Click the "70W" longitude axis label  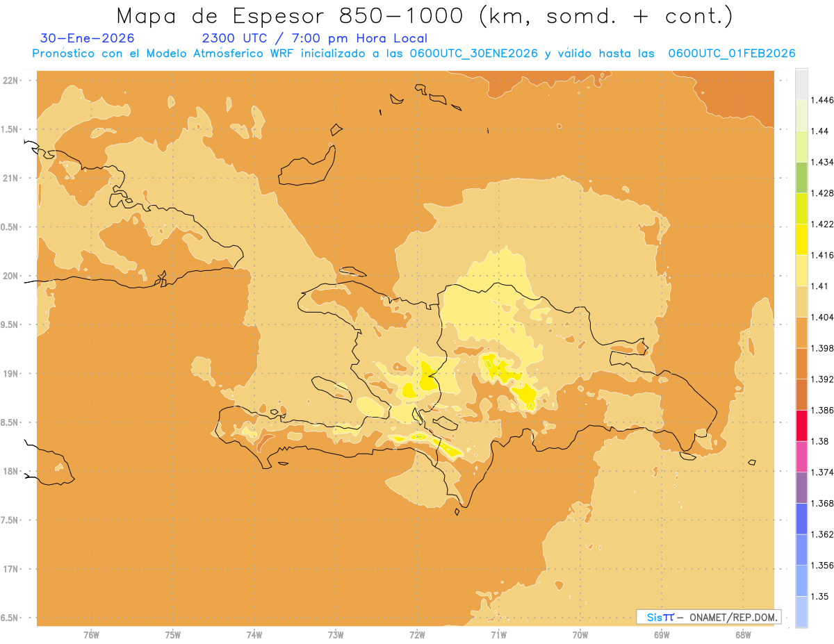click(580, 635)
